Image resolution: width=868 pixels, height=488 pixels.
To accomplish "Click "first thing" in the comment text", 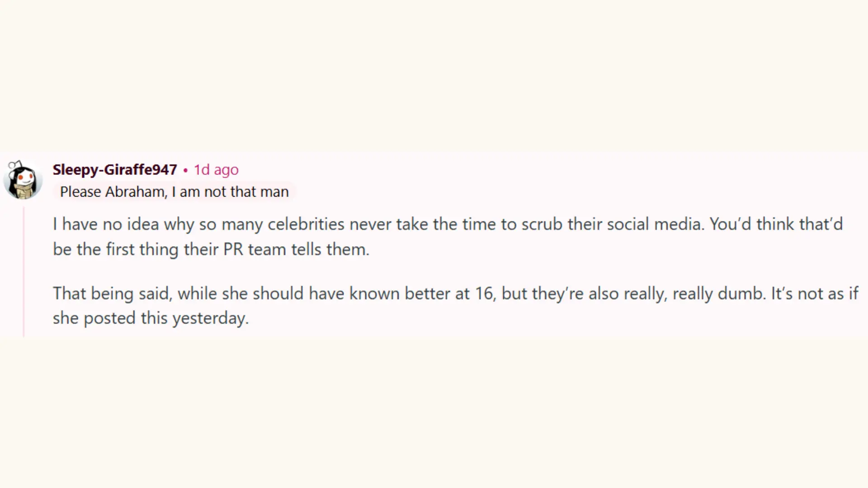I will pos(143,249).
